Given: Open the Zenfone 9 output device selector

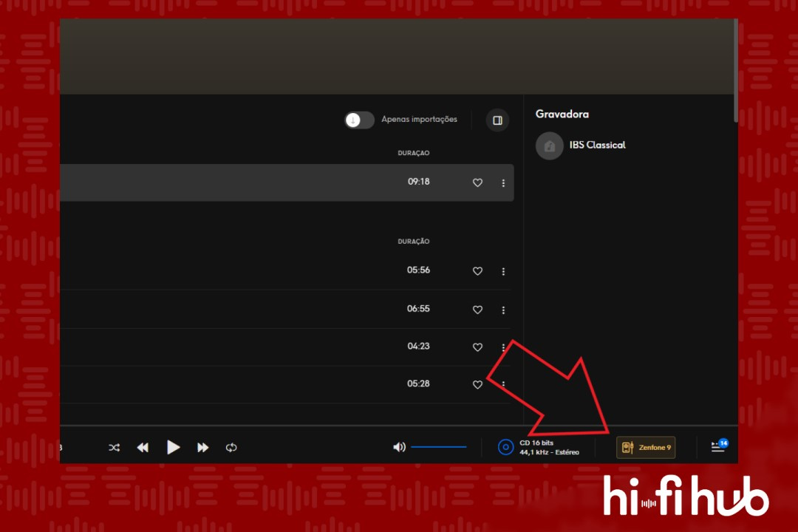Looking at the screenshot, I should 646,447.
